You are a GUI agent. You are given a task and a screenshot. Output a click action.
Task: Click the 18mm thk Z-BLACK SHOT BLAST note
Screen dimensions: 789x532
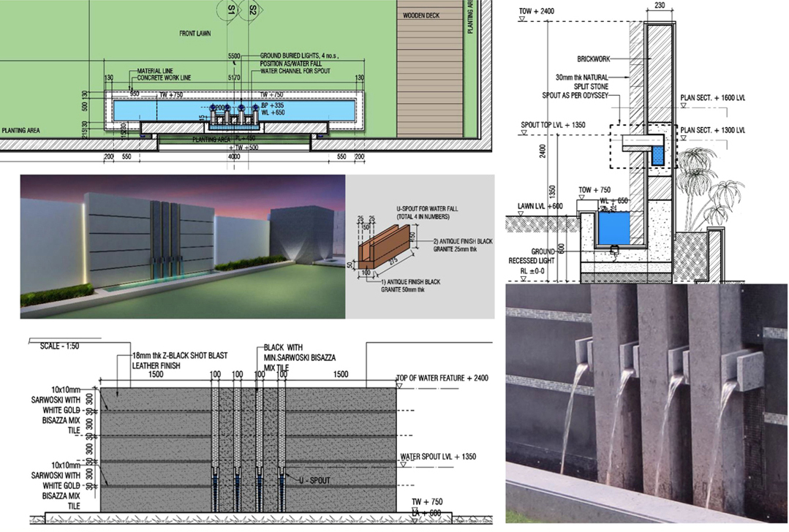tap(180, 360)
